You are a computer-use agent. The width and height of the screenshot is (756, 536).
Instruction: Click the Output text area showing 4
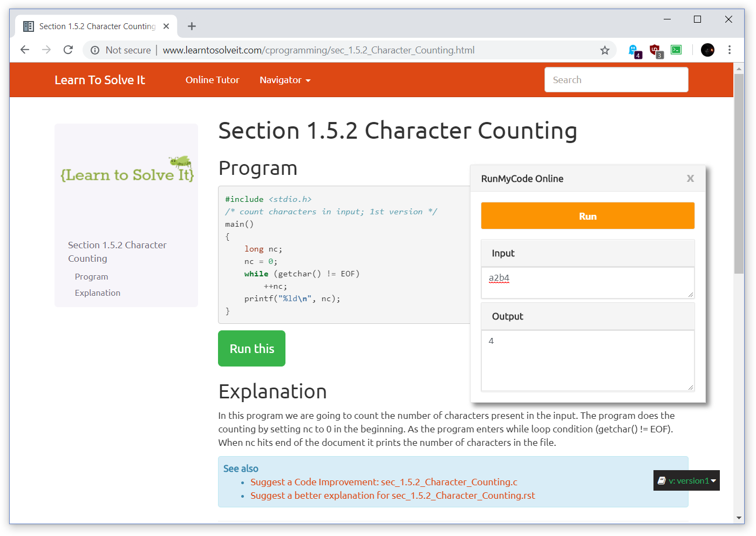(588, 361)
